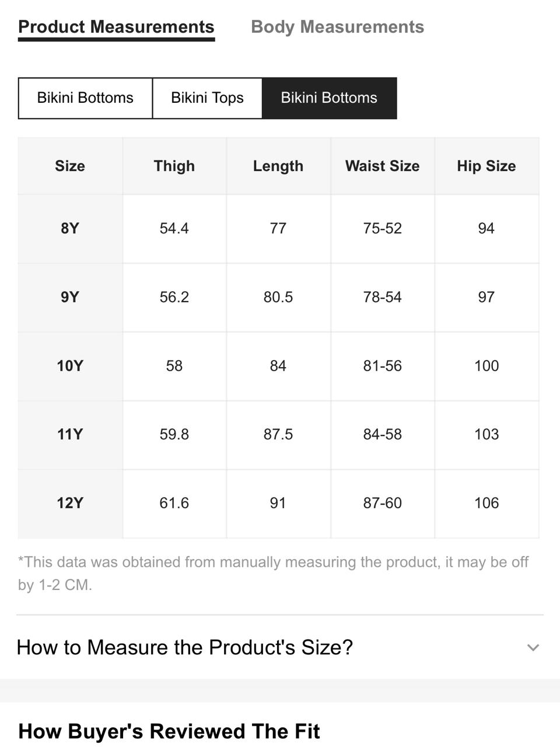Open the Bikini Tops size table
The height and width of the screenshot is (747, 560).
click(207, 98)
